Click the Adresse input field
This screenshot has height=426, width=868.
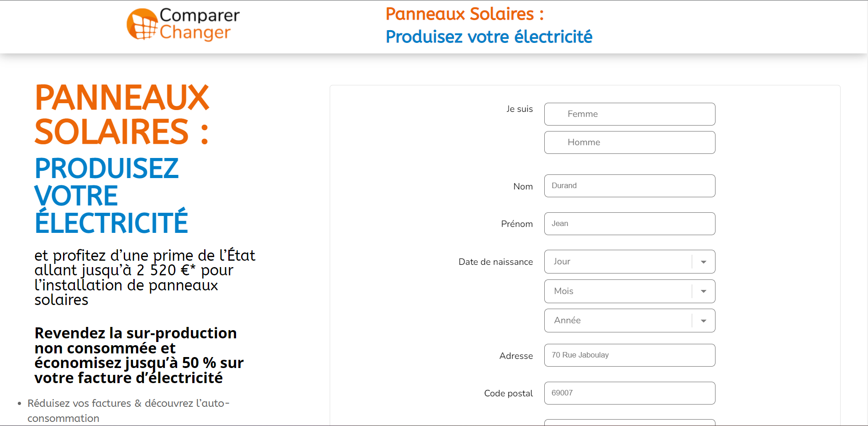(x=630, y=355)
